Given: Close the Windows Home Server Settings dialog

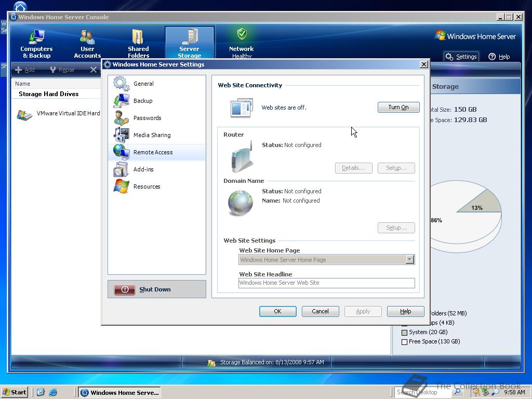Looking at the screenshot, I should [x=423, y=64].
